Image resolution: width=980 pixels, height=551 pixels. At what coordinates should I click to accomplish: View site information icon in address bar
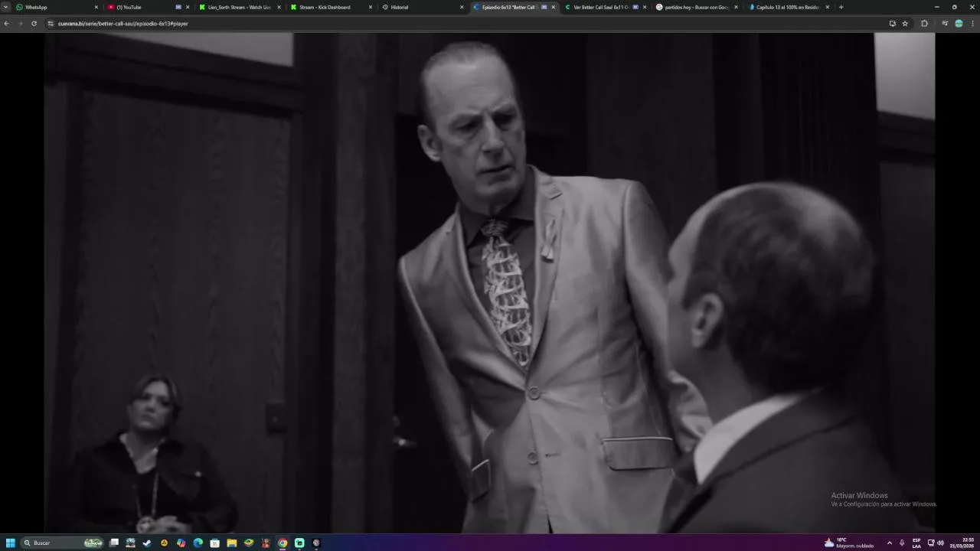click(x=51, y=24)
